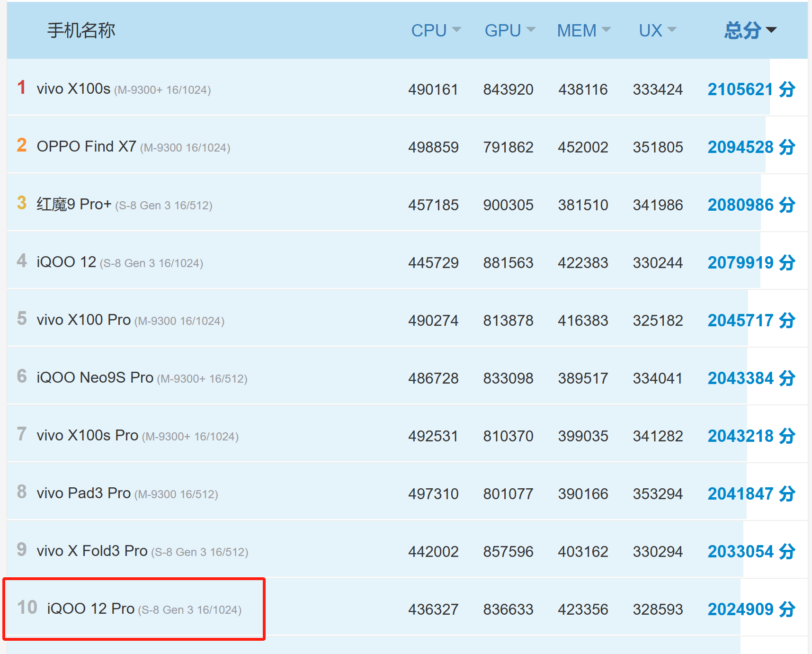Open the iQOO Neo9S Pro entry
Image resolution: width=812 pixels, height=654 pixels.
142,377
